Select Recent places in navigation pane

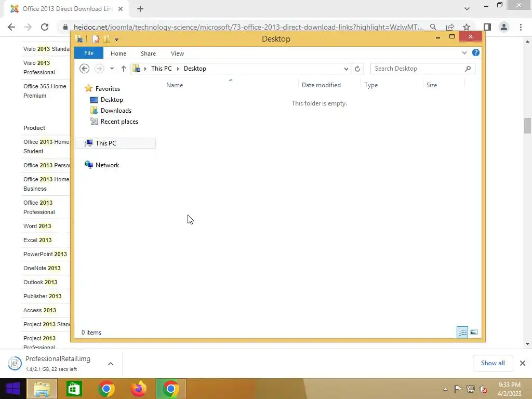(119, 122)
